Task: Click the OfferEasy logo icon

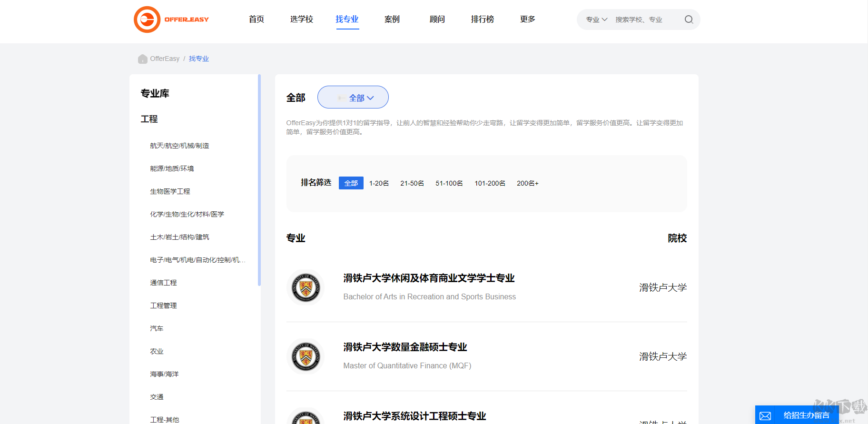Action: tap(147, 20)
